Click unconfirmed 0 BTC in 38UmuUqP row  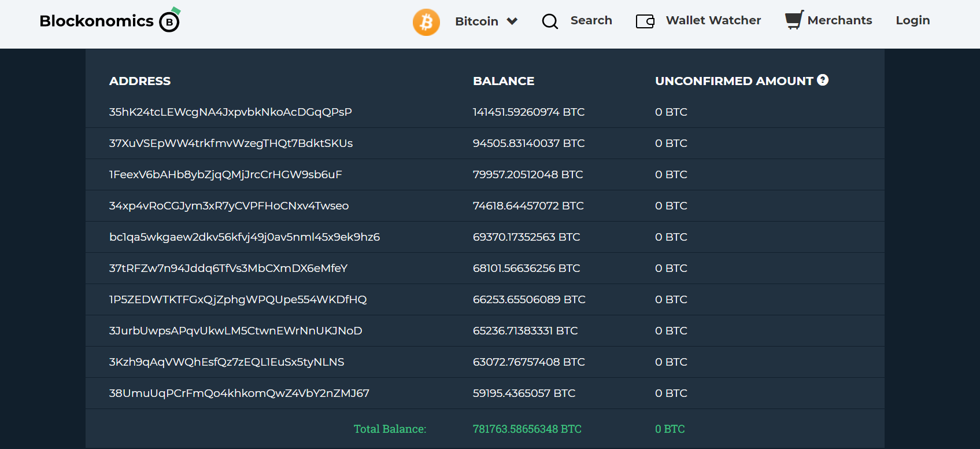click(671, 393)
